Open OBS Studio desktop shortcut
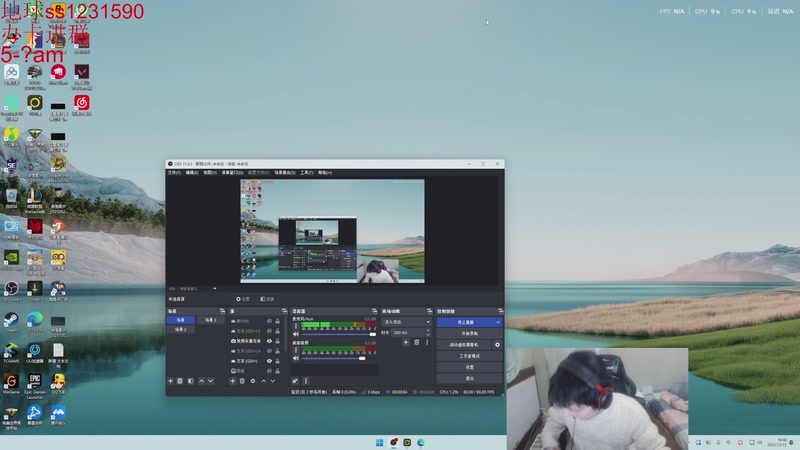The width and height of the screenshot is (800, 450). pyautogui.click(x=11, y=291)
